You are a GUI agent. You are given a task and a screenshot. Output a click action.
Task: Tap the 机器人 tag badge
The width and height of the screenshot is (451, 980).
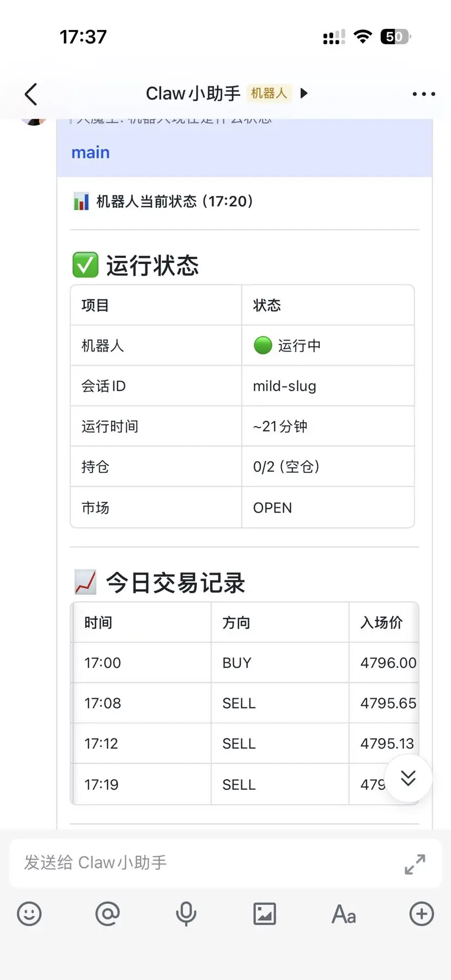[x=269, y=93]
